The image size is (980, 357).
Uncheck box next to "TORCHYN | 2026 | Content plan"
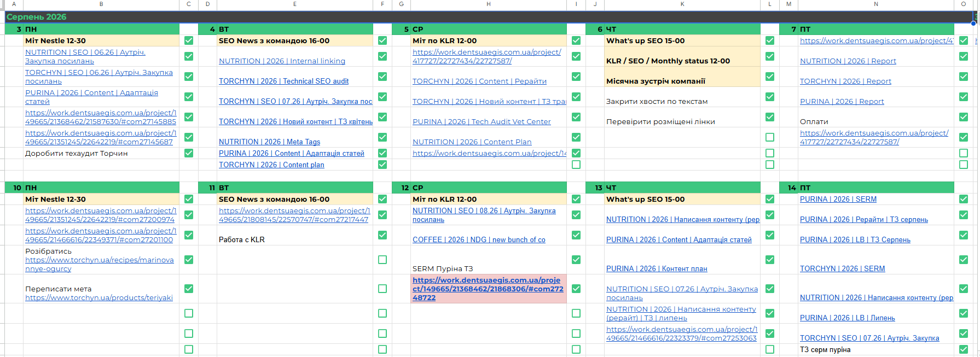382,165
